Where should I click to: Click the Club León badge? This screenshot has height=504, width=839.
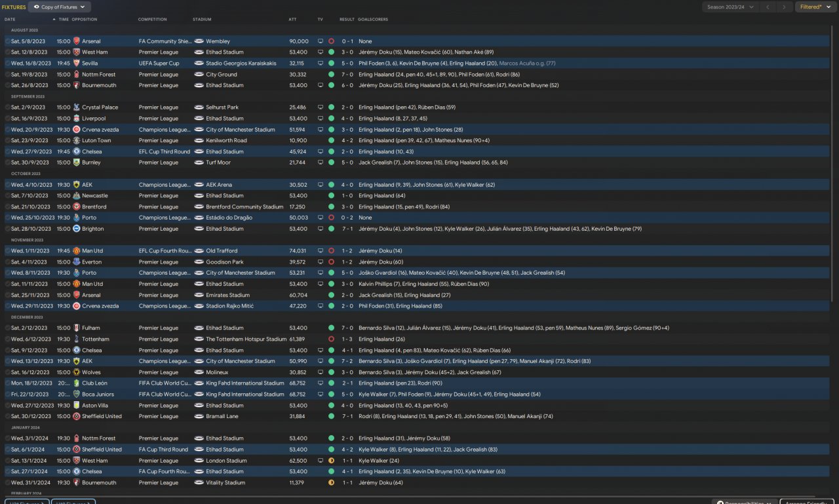click(x=76, y=383)
